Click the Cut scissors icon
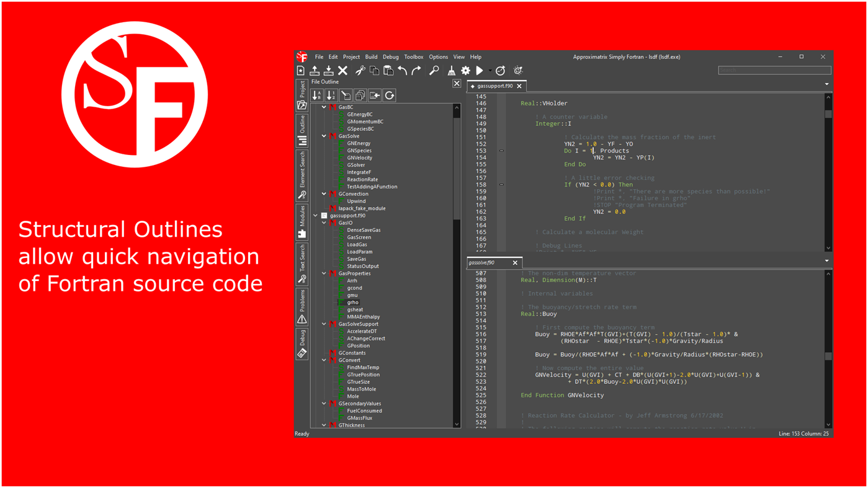This screenshot has height=488, width=868. coord(360,71)
